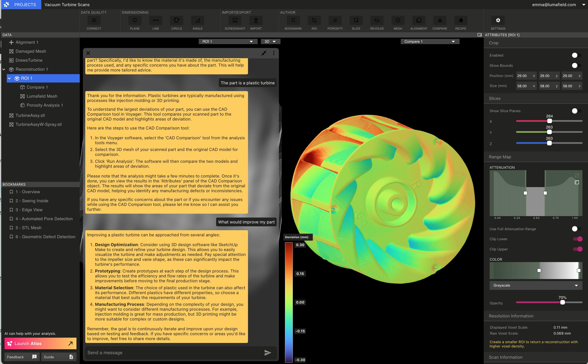The height and width of the screenshot is (364, 588).
Task: Enable the Crop toggle
Action: 576,55
